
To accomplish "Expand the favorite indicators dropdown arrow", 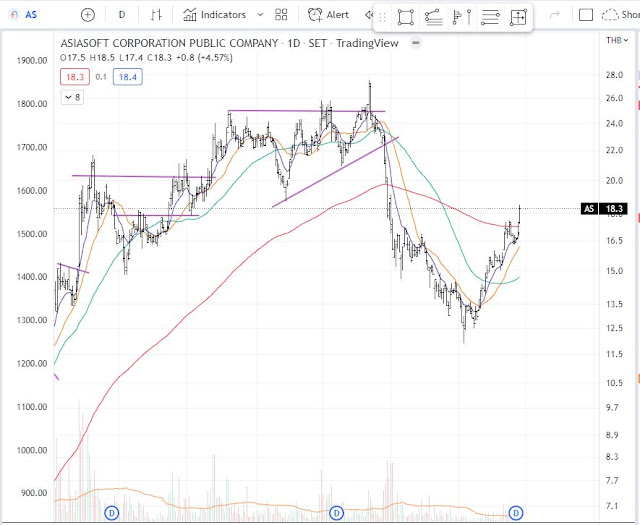I will [x=260, y=15].
